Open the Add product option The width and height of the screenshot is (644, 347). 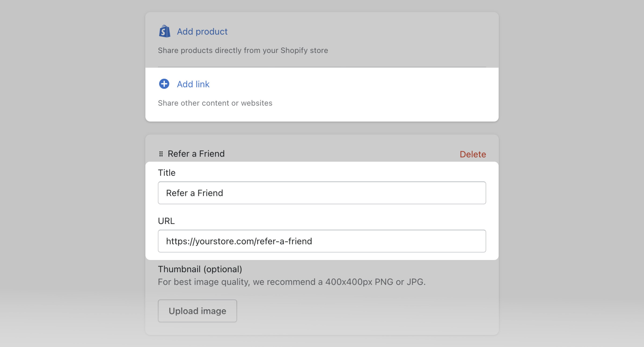[x=202, y=32]
